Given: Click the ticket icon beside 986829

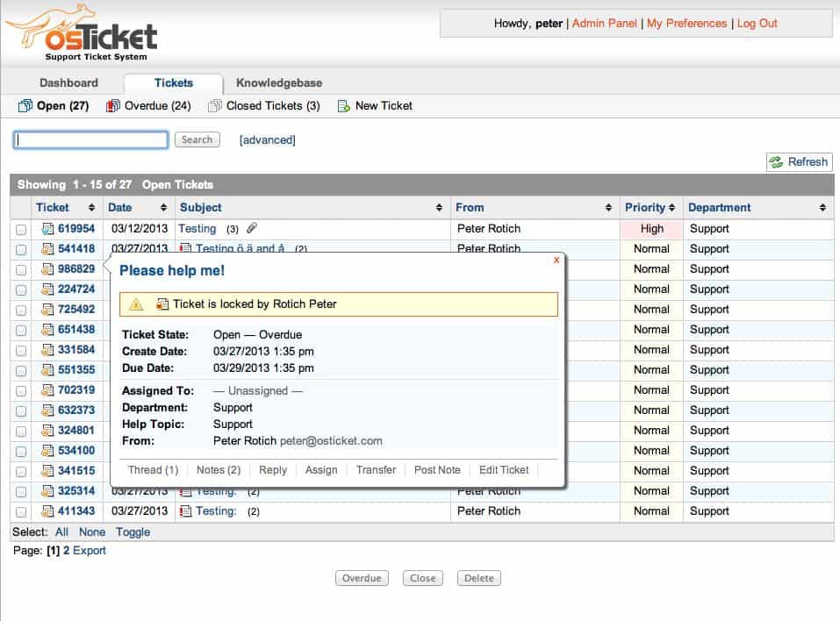Looking at the screenshot, I should pyautogui.click(x=47, y=268).
